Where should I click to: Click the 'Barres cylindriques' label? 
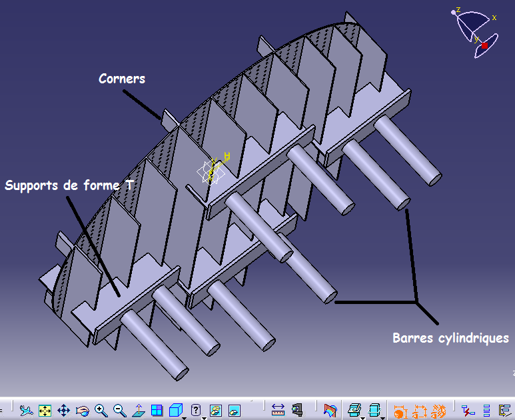point(450,338)
